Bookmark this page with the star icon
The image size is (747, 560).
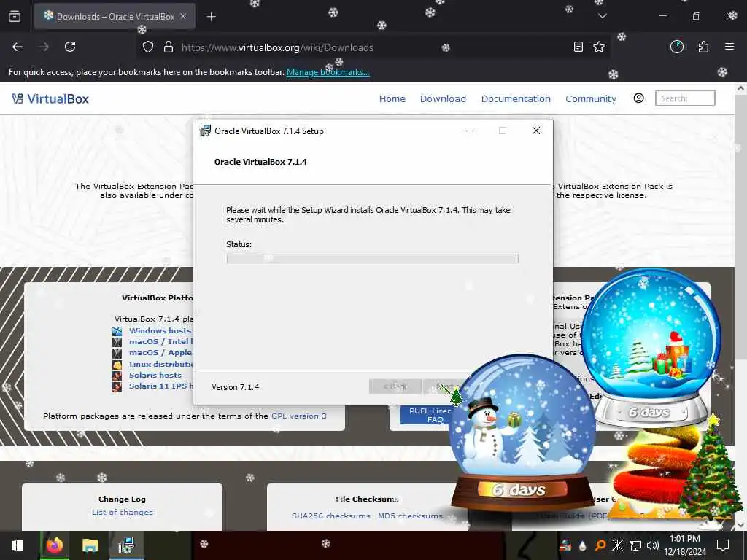[x=599, y=47]
